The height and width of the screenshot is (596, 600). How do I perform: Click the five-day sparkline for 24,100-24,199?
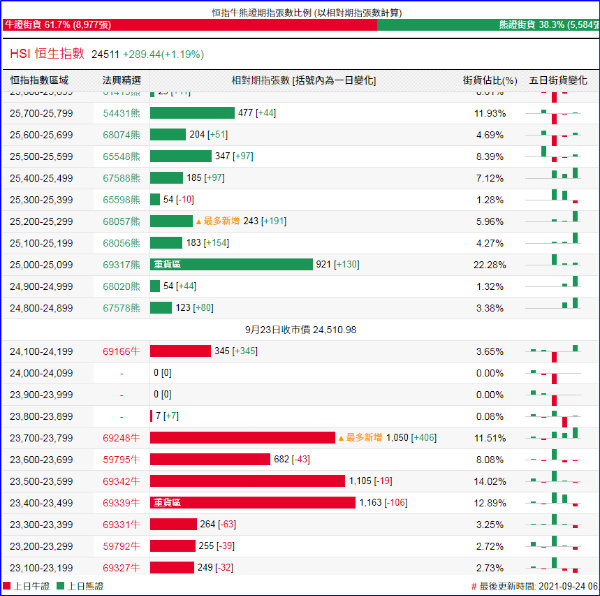[x=553, y=353]
